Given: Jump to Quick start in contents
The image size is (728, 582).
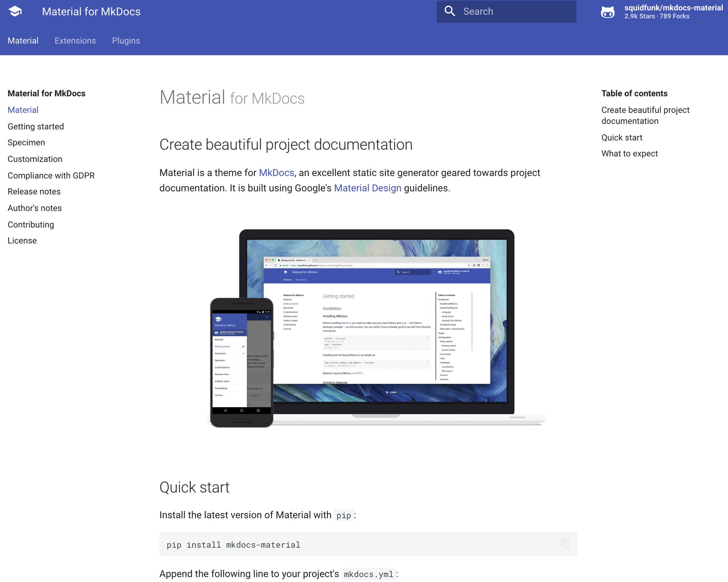Looking at the screenshot, I should pos(622,138).
